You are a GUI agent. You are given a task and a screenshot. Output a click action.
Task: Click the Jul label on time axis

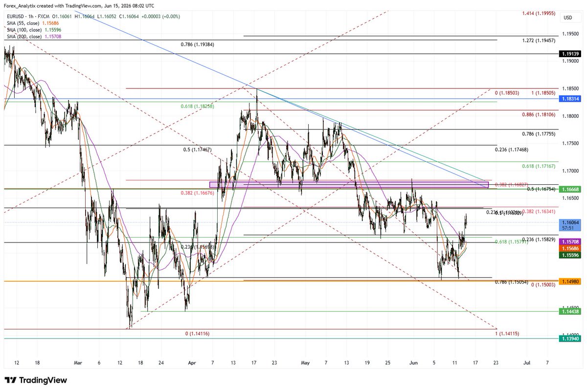click(527, 363)
